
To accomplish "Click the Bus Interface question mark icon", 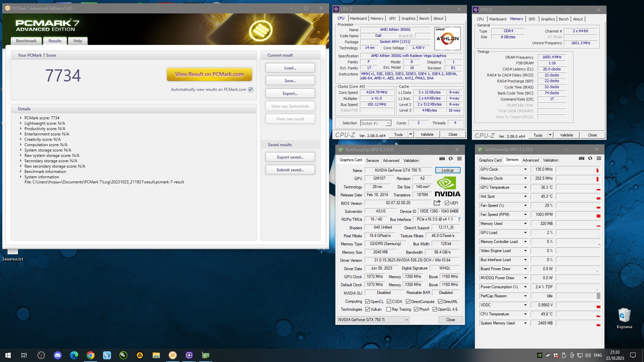I will [459, 219].
